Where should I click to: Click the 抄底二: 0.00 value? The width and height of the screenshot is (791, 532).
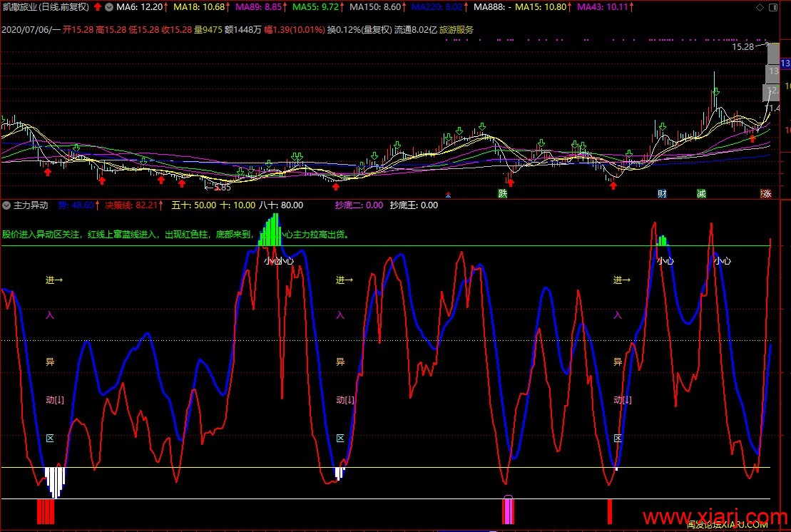point(359,205)
